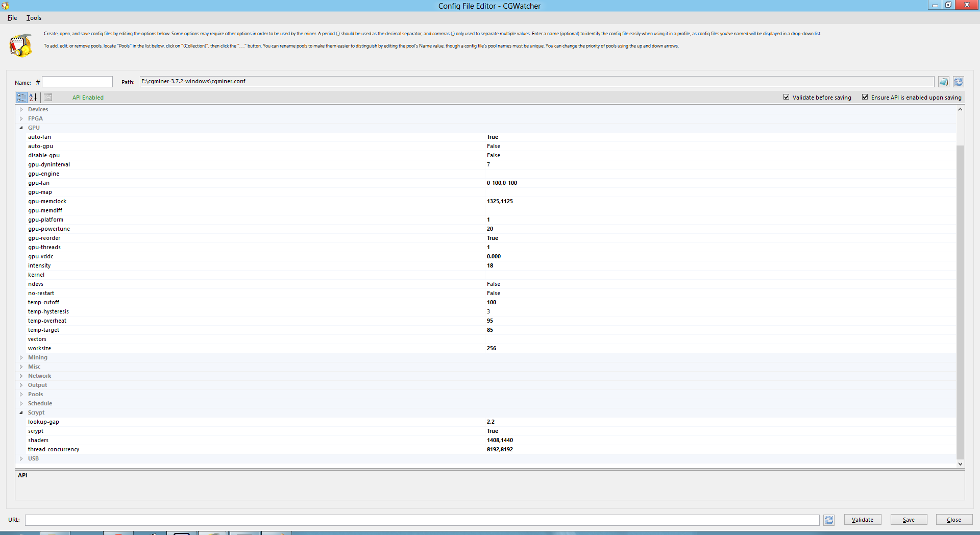
Task: Click into the Path text field
Action: click(x=537, y=82)
